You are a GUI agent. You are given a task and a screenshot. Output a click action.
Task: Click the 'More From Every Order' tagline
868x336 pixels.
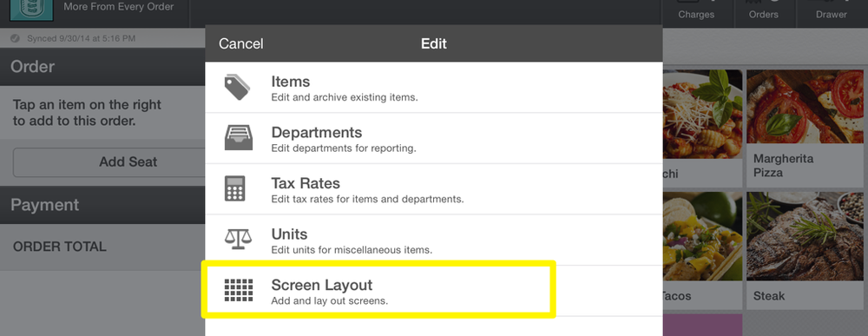click(x=118, y=7)
